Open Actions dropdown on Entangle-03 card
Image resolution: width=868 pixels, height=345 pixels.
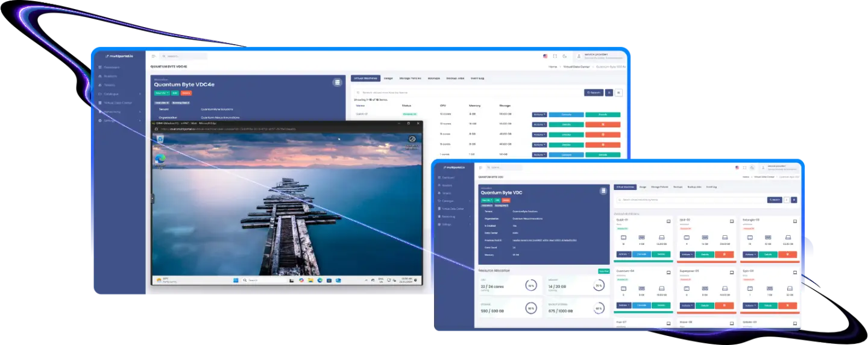click(x=749, y=255)
